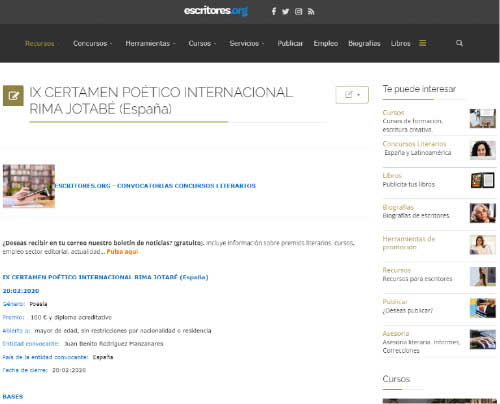
Task: Open the sidebar Biografías link
Action: tap(398, 207)
